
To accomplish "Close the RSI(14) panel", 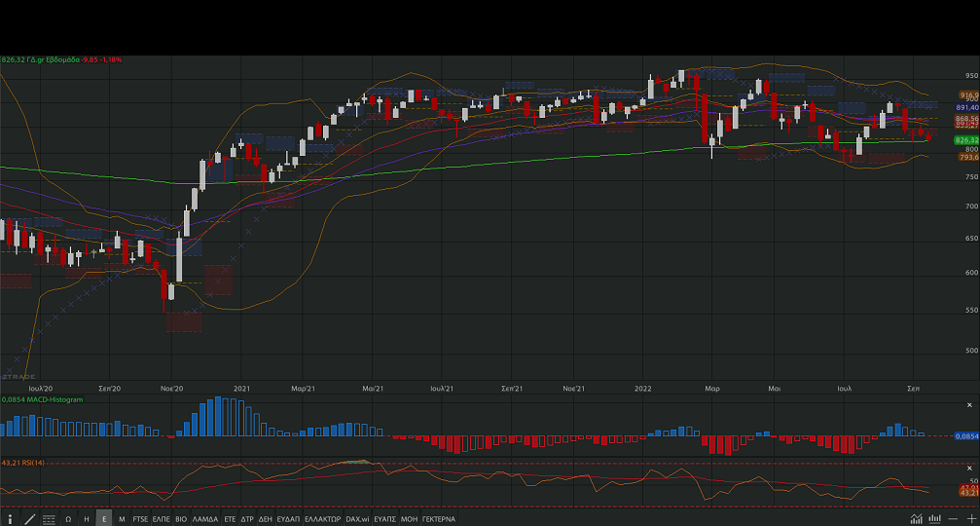I will [x=970, y=468].
